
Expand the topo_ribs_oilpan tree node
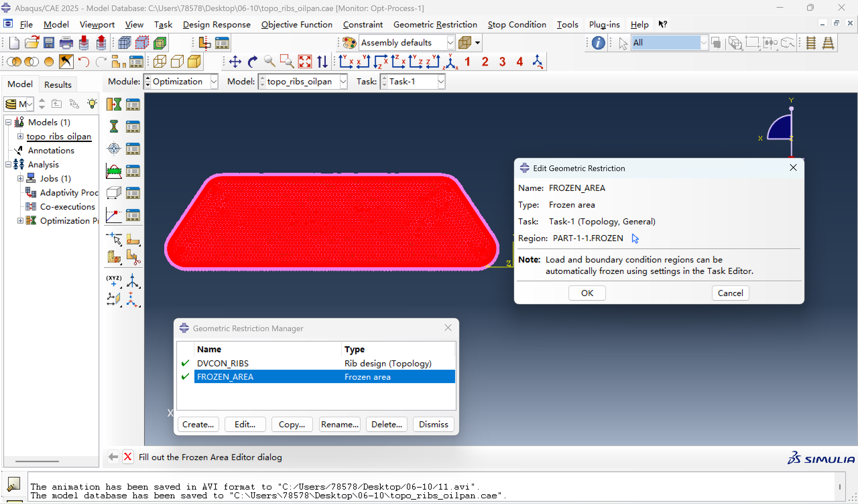click(20, 136)
